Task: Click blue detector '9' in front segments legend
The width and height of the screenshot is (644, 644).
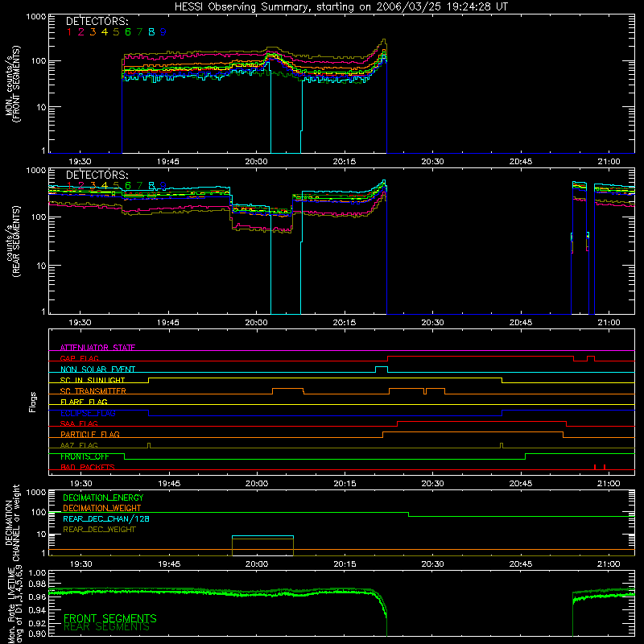Action: (163, 32)
